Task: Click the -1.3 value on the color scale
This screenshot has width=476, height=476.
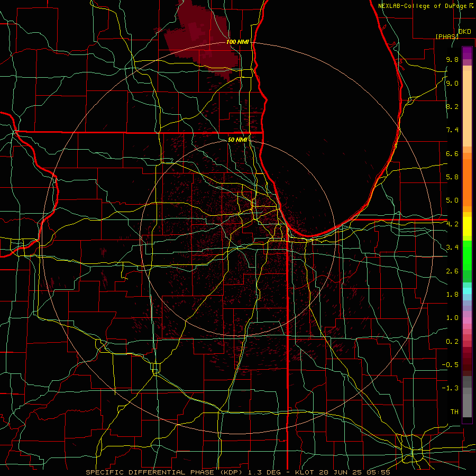Action: (450, 388)
